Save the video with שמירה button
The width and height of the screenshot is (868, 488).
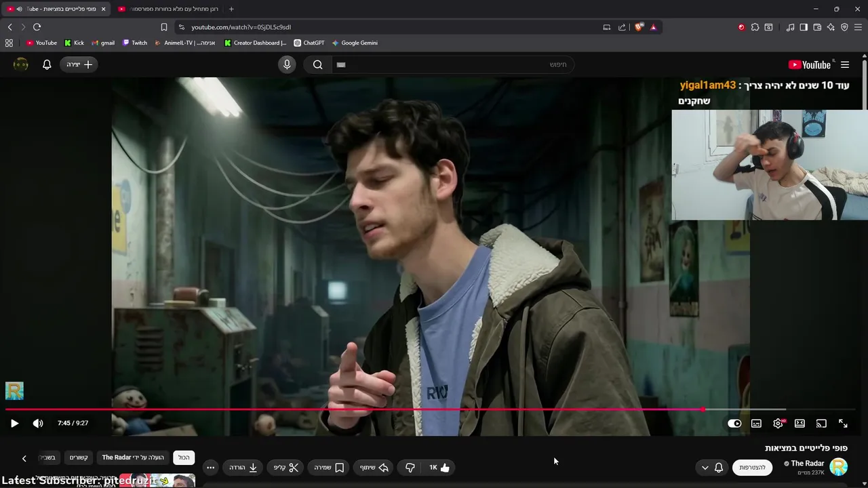[x=329, y=468]
